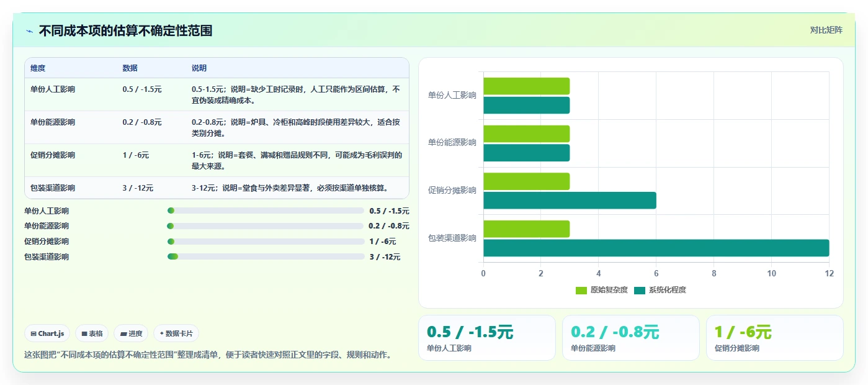
Task: Click the 系统化程度 bar for 单份人工影响
Action: coord(526,106)
